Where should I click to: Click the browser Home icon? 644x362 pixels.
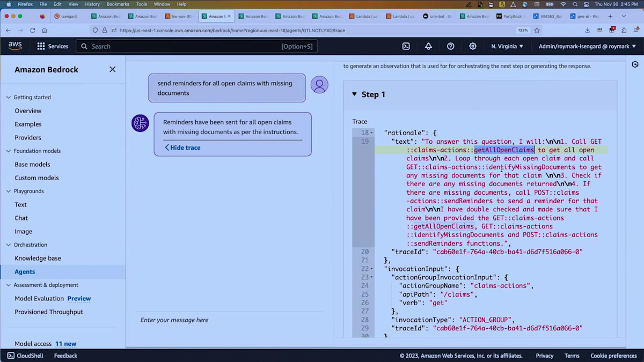click(x=44, y=31)
